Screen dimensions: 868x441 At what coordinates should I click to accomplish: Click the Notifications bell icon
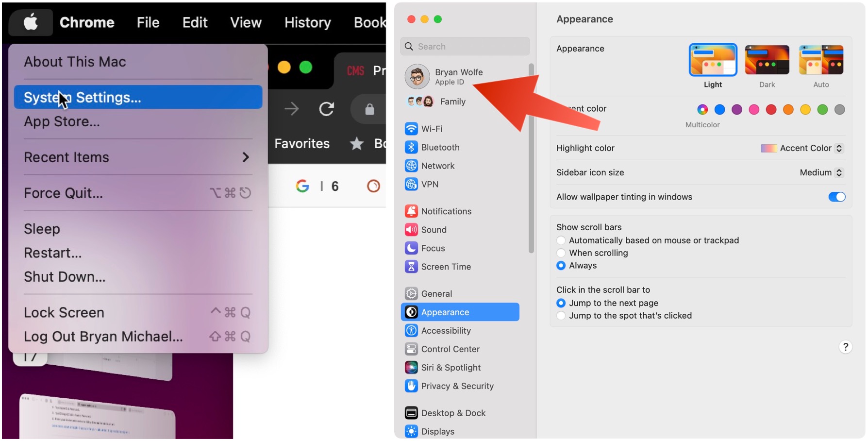click(x=411, y=211)
